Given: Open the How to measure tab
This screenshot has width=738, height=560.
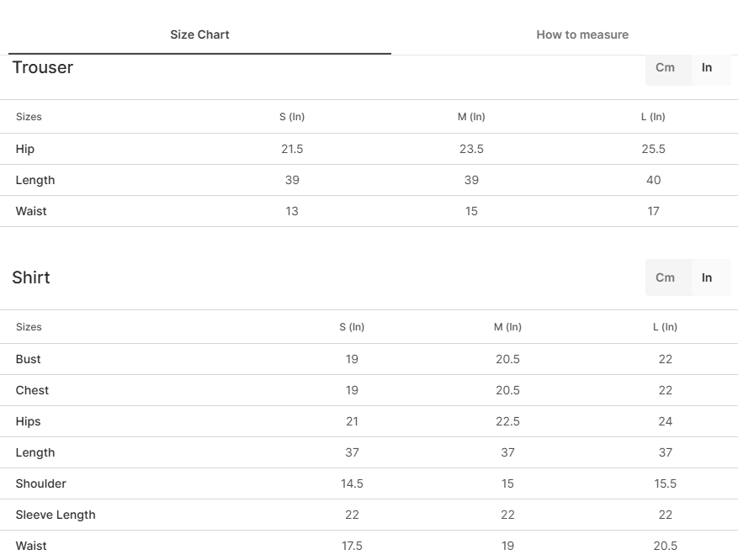Looking at the screenshot, I should pos(582,34).
